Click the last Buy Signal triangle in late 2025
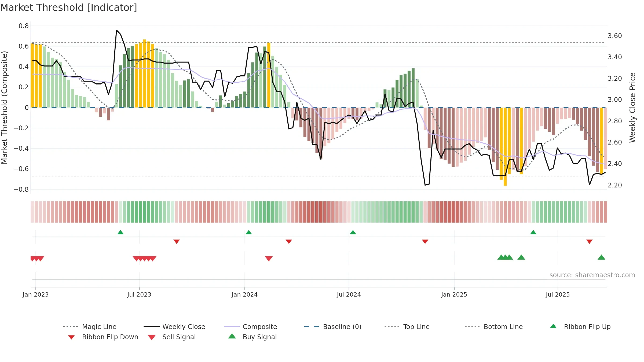 tap(601, 257)
